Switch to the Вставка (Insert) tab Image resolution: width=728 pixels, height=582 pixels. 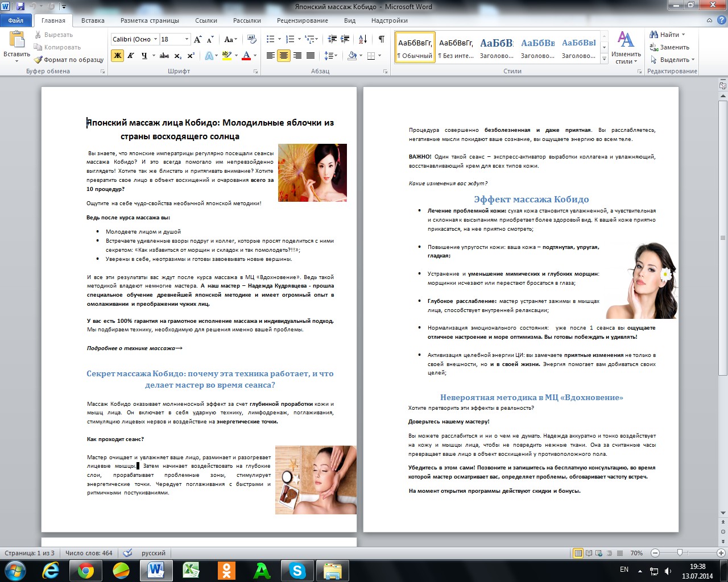click(x=93, y=20)
